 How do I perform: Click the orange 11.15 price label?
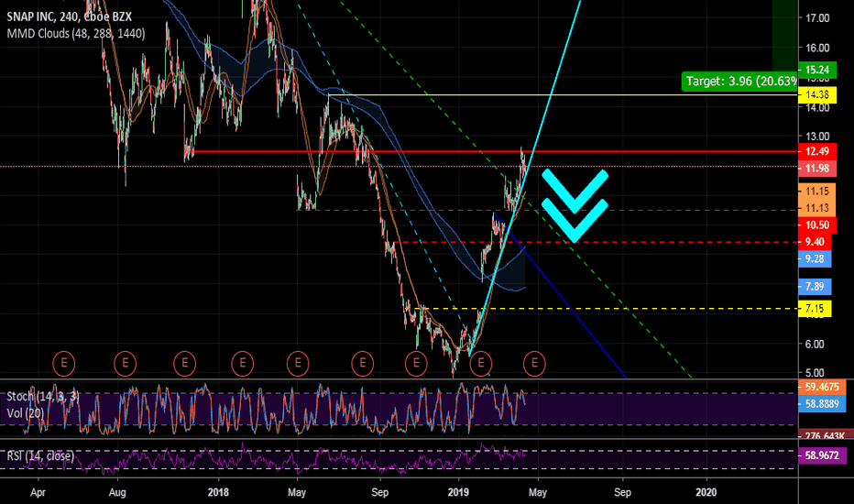tap(817, 192)
